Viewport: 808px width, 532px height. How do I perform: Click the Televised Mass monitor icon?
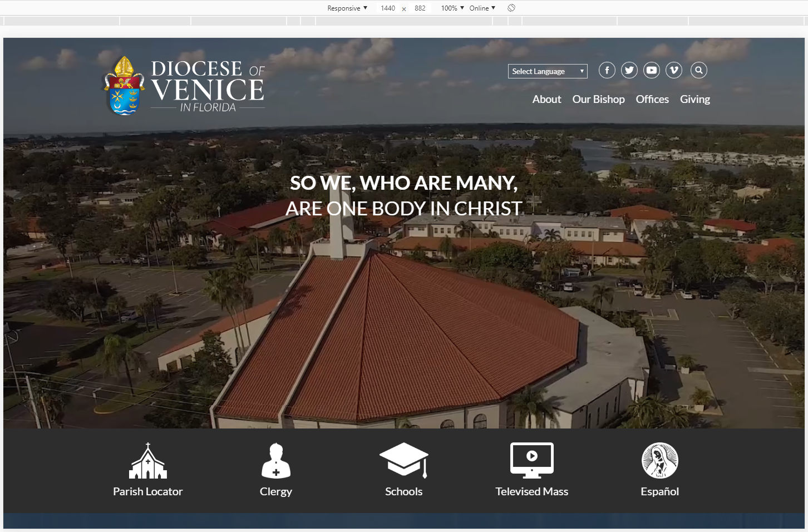coord(532,460)
